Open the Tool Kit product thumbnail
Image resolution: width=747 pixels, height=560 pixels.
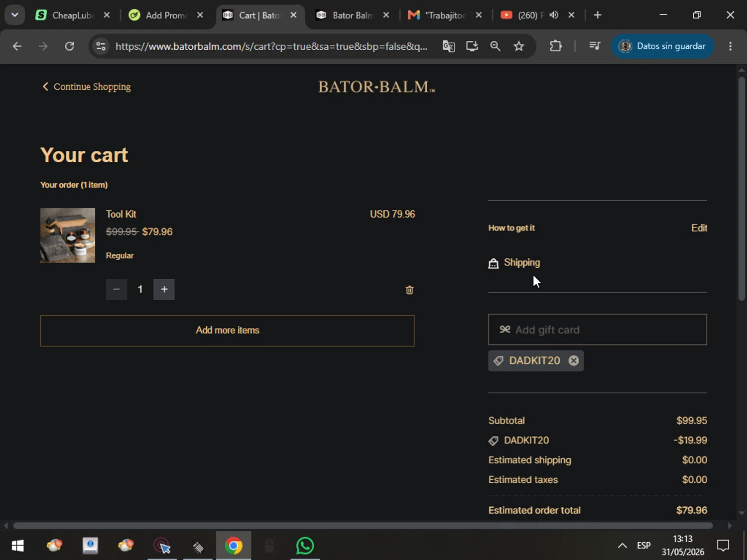coord(68,235)
